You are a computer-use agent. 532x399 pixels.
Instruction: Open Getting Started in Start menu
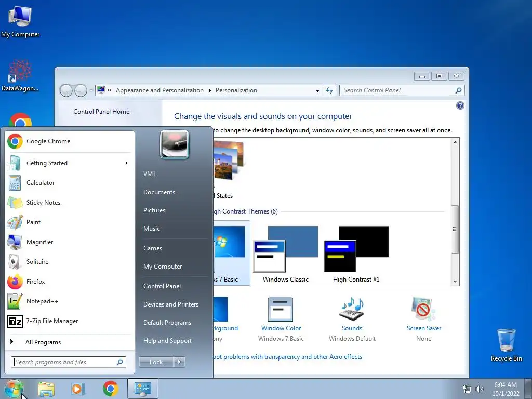click(70, 163)
